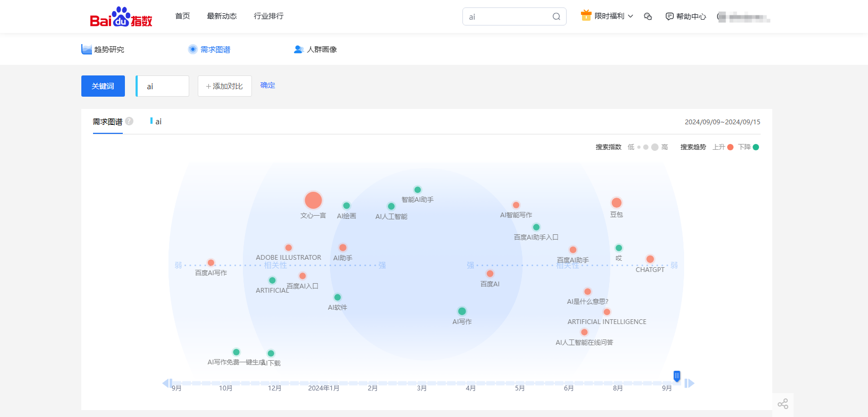Open the 人群画像 tab
This screenshot has height=417, width=868.
point(316,49)
